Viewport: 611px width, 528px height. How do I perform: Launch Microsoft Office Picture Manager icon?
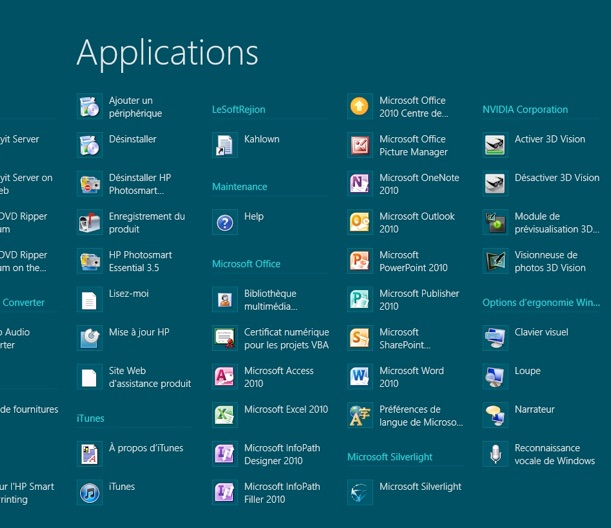360,145
